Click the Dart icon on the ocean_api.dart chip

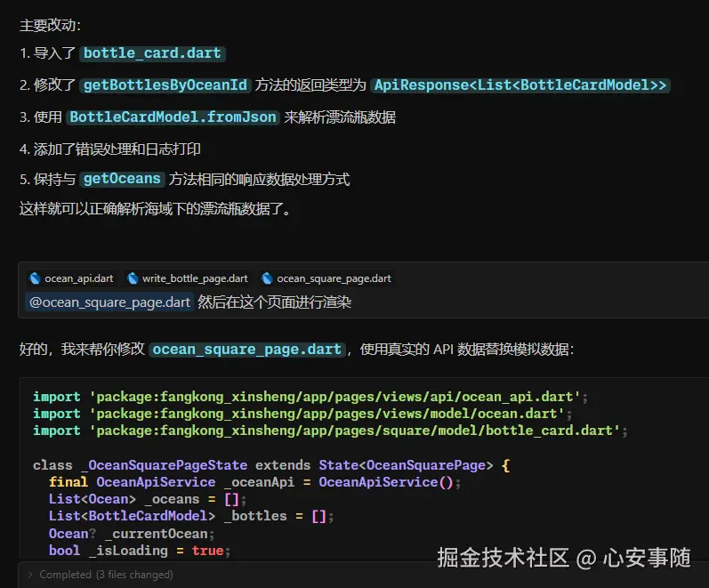coord(36,278)
